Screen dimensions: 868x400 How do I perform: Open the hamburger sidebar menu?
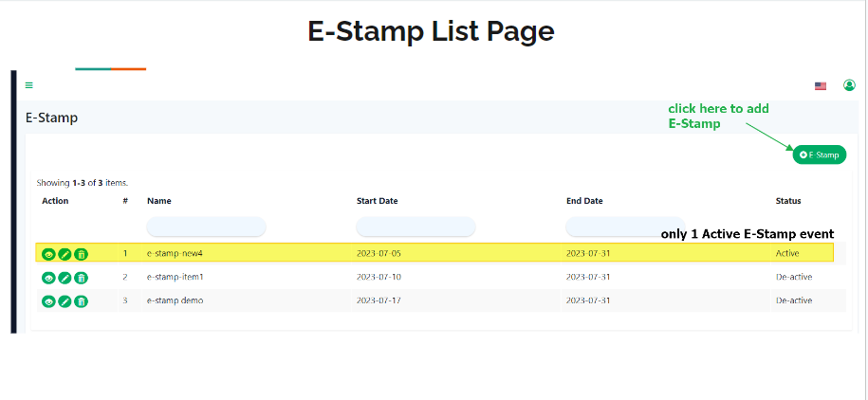(29, 85)
